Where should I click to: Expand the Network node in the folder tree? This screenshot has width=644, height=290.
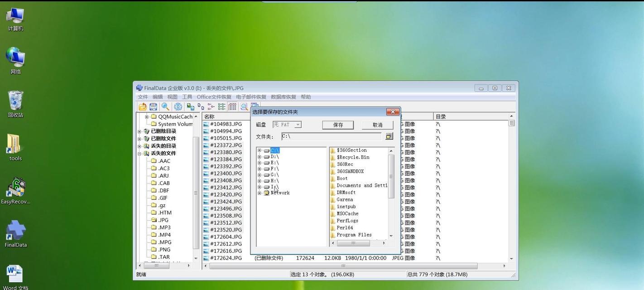point(259,193)
